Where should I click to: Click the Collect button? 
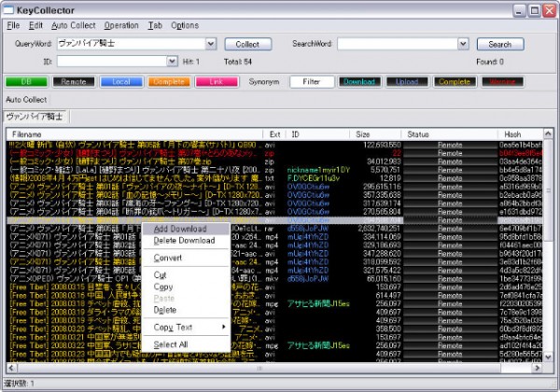(248, 44)
